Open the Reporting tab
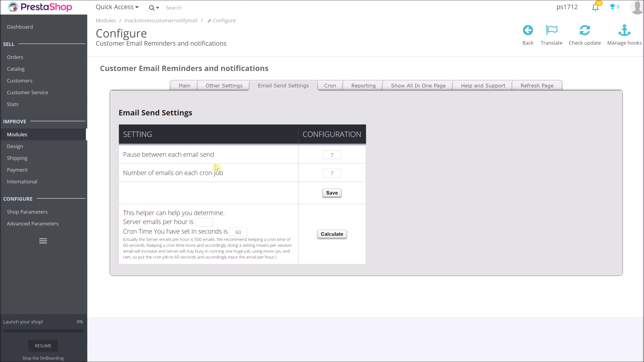Viewport: 644px width, 362px height. click(363, 86)
